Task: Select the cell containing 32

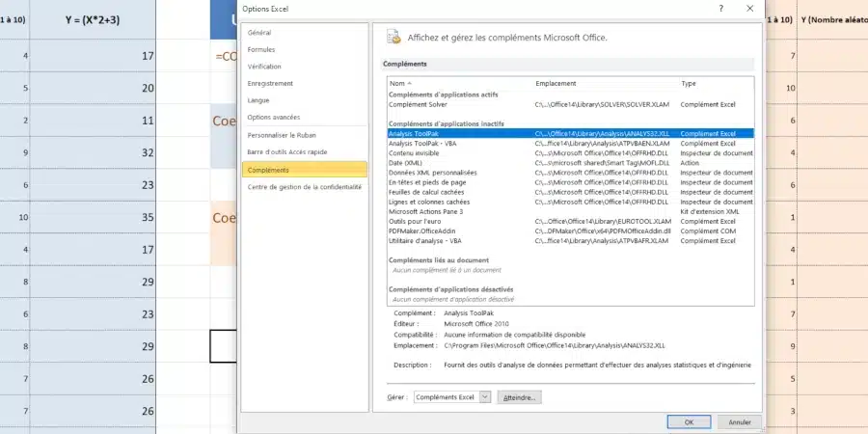Action: tap(93, 152)
